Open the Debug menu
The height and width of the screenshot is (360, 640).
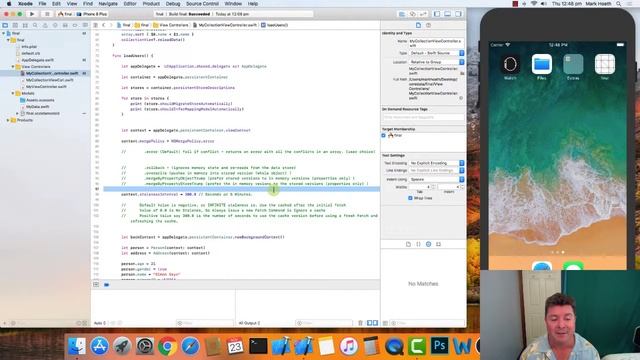click(x=173, y=4)
